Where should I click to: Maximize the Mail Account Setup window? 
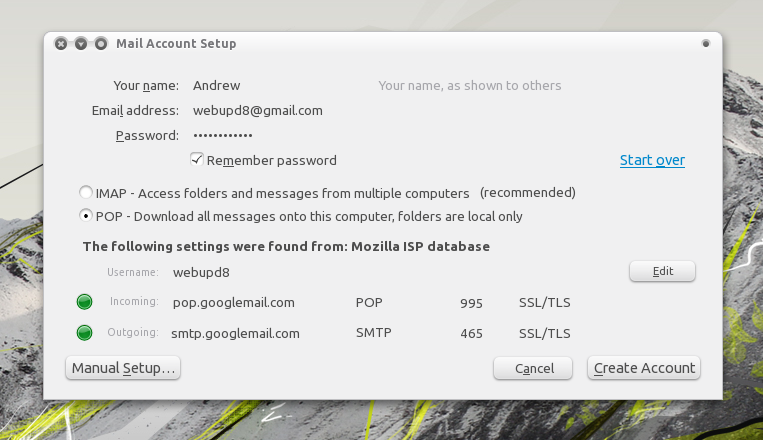101,44
